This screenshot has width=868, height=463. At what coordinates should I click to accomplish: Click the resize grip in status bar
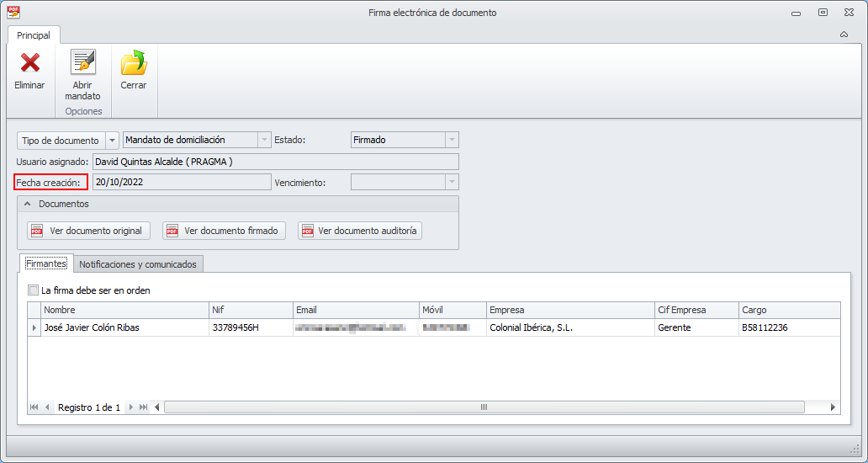pos(854,448)
